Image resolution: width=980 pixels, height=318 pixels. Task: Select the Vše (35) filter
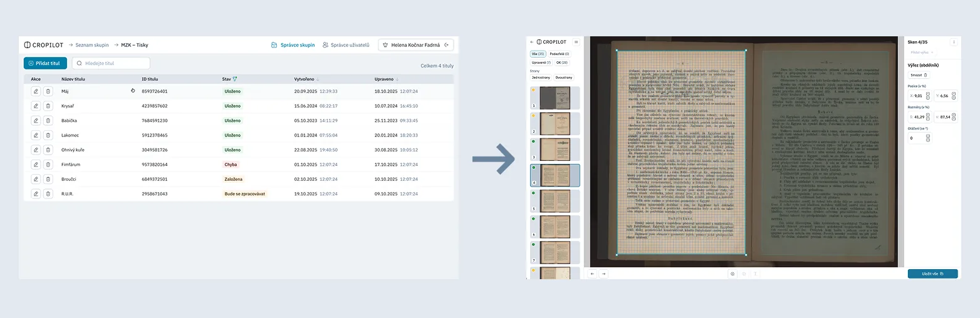[538, 54]
